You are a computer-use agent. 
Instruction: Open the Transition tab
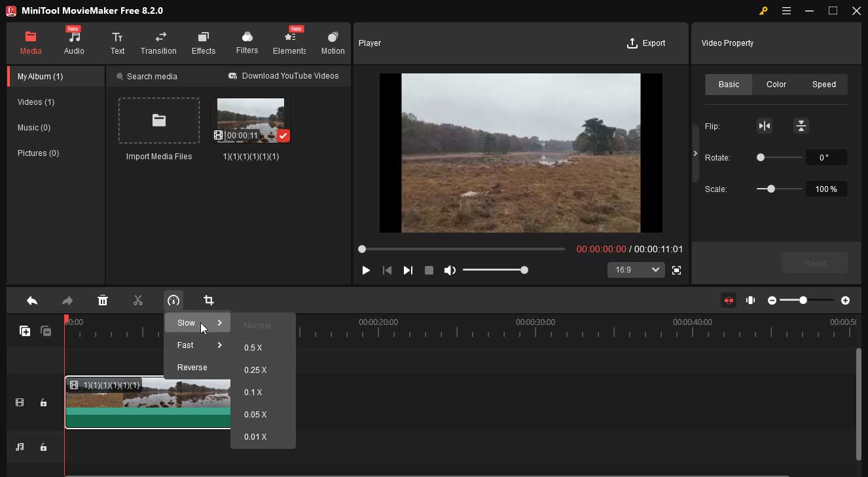click(158, 43)
